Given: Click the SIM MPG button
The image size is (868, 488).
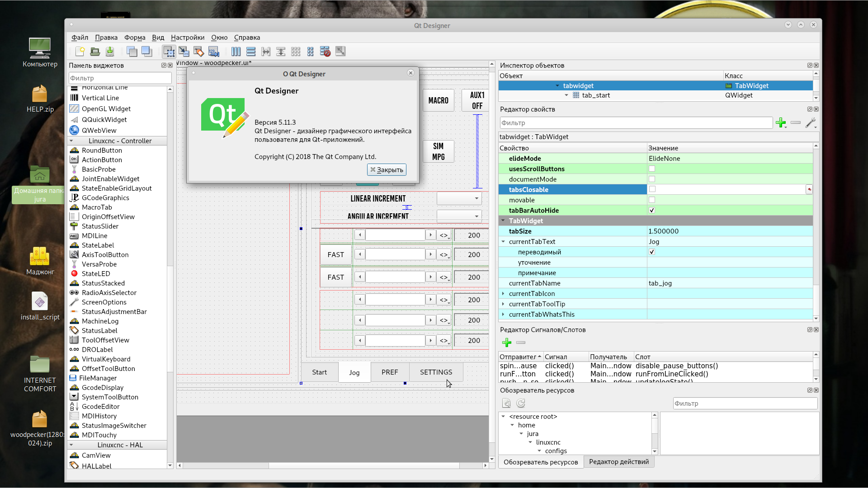Looking at the screenshot, I should coord(438,151).
